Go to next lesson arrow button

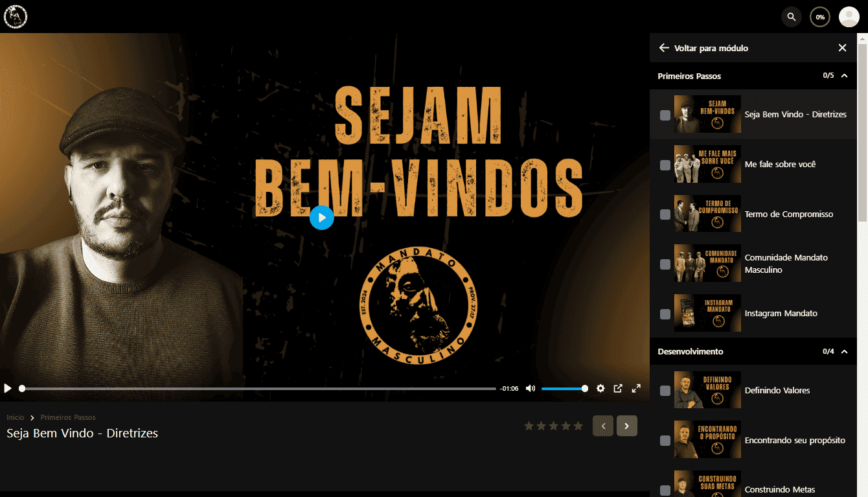(x=627, y=426)
